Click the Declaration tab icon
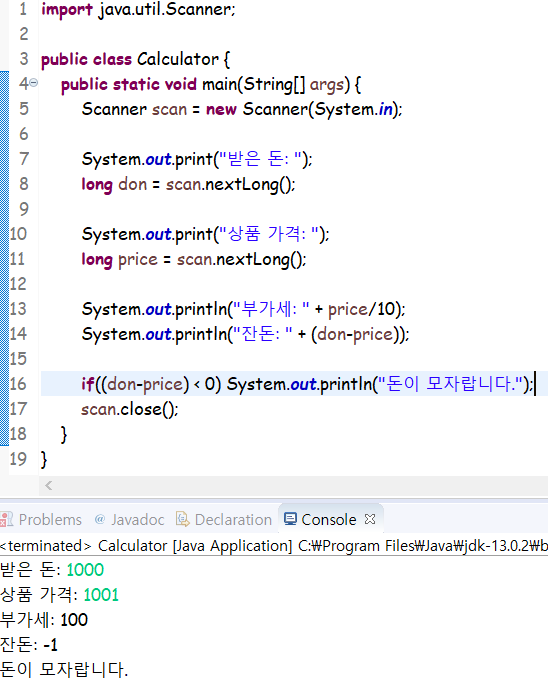The image size is (548, 686). 182,519
